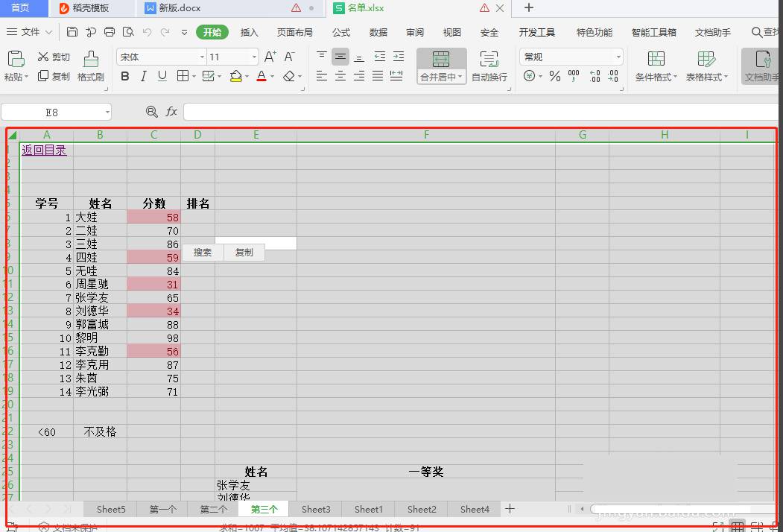Click the currency format icon

529,76
